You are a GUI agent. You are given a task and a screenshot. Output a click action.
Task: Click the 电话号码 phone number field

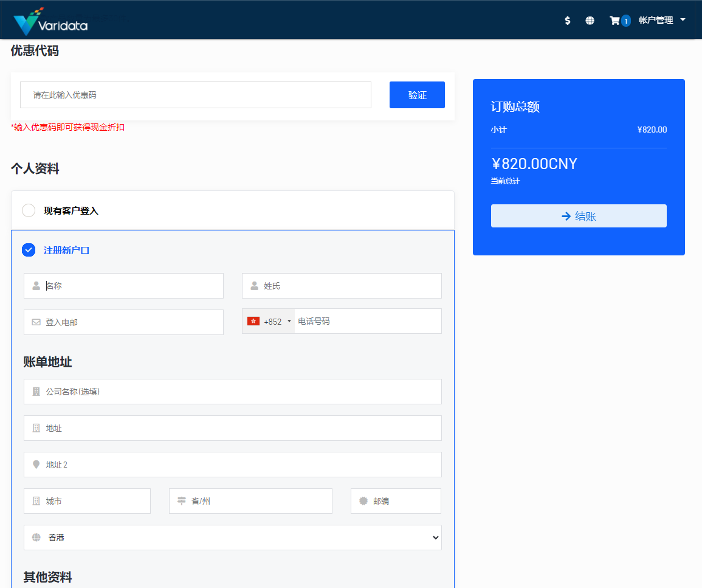pos(367,321)
